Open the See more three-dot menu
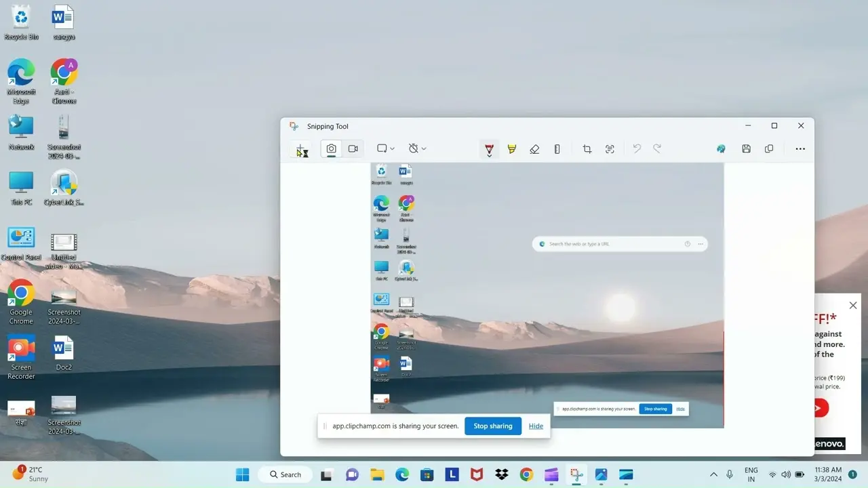The height and width of the screenshot is (488, 868). point(800,149)
